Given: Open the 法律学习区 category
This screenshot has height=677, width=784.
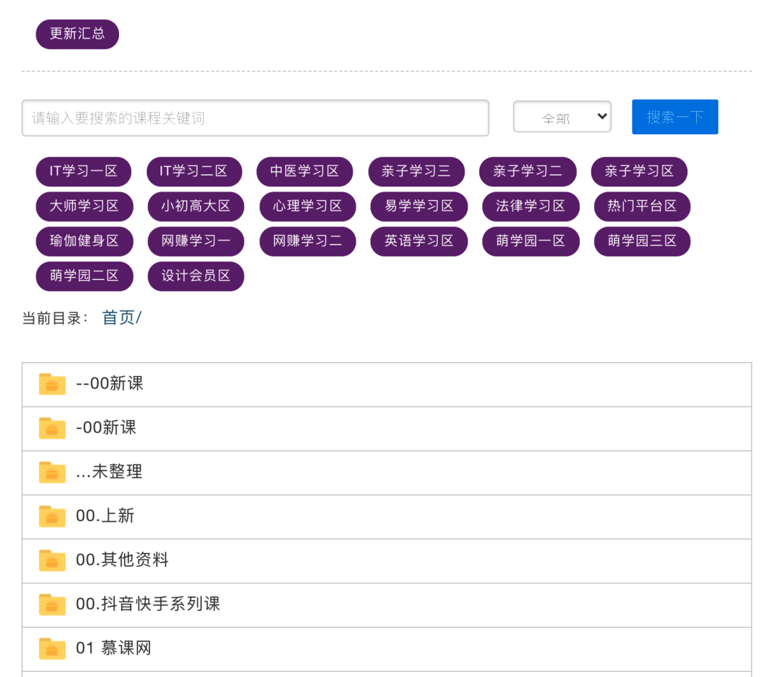Looking at the screenshot, I should (531, 206).
